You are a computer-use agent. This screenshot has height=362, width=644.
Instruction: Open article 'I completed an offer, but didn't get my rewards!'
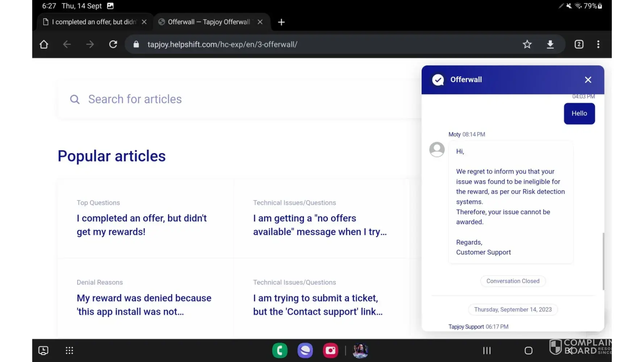142,225
